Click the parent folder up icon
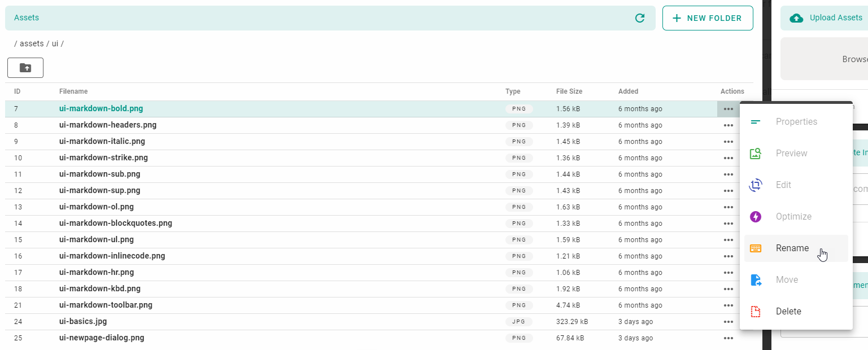The width and height of the screenshot is (868, 350). 25,68
